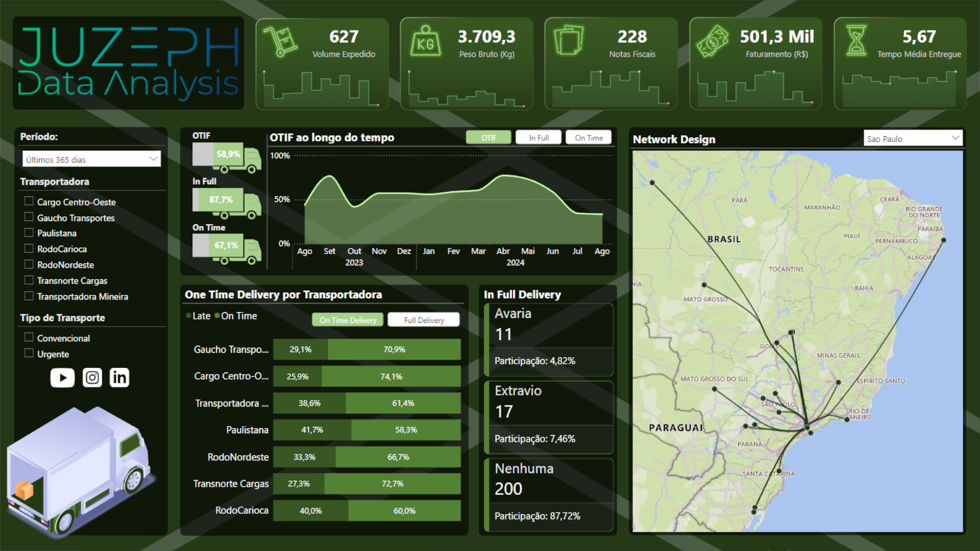Click the Extravio 17 card
The image size is (980, 551).
(x=549, y=417)
